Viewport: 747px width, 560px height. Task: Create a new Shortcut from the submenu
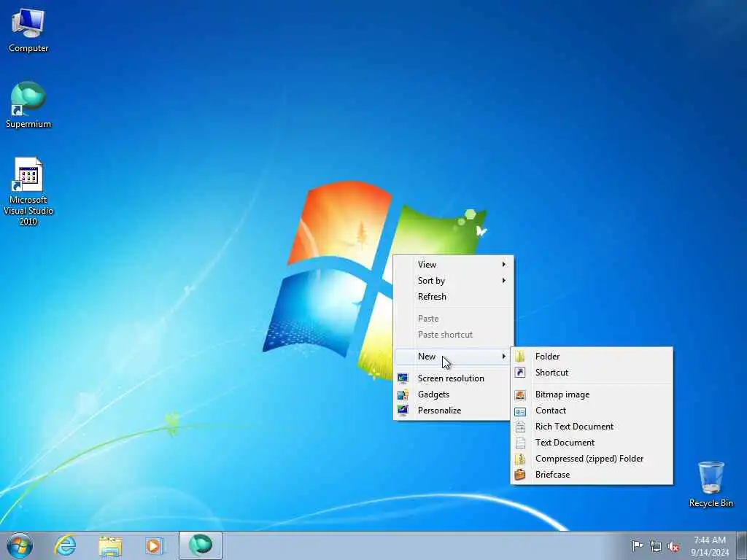592,373
